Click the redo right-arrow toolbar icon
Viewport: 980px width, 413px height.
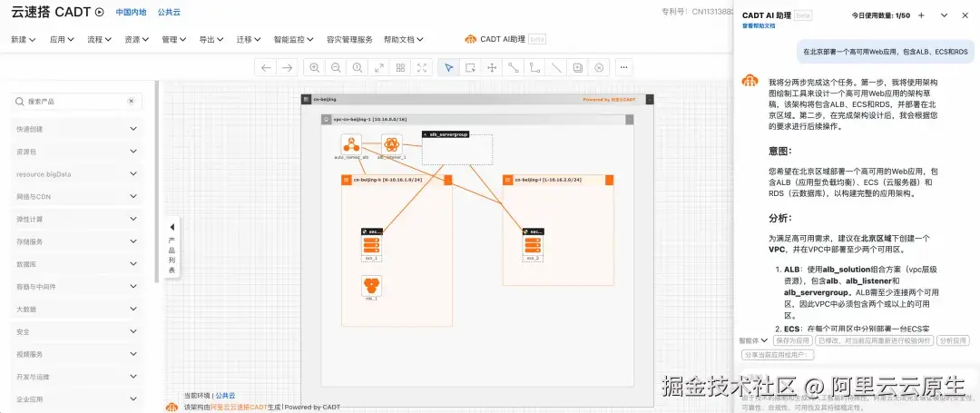point(287,67)
